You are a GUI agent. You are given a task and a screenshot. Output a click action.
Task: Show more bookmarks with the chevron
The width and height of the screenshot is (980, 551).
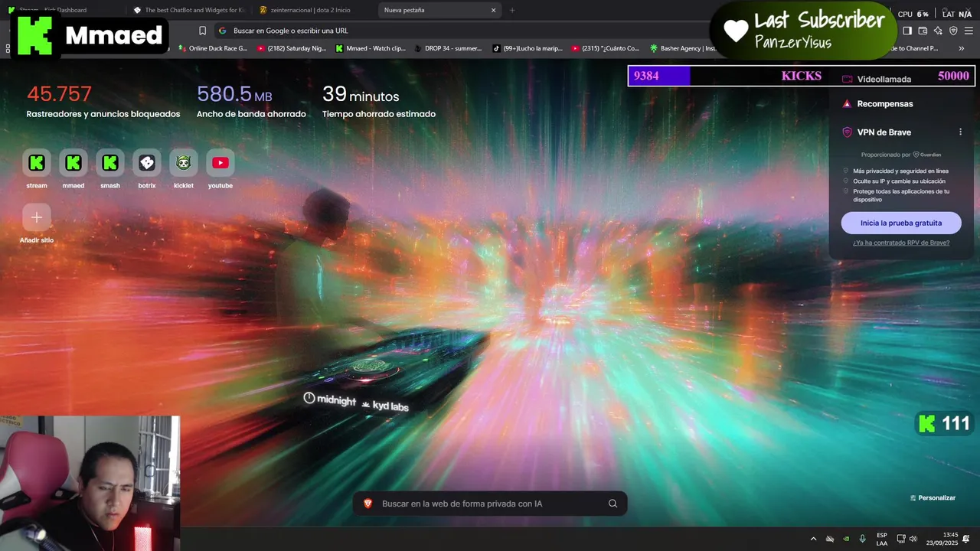(962, 48)
